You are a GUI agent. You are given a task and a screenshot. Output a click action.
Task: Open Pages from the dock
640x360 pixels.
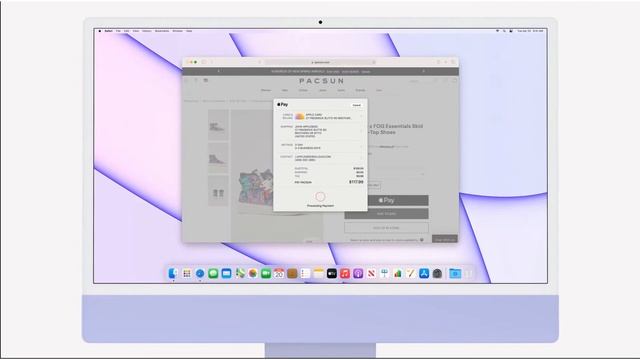tap(411, 273)
